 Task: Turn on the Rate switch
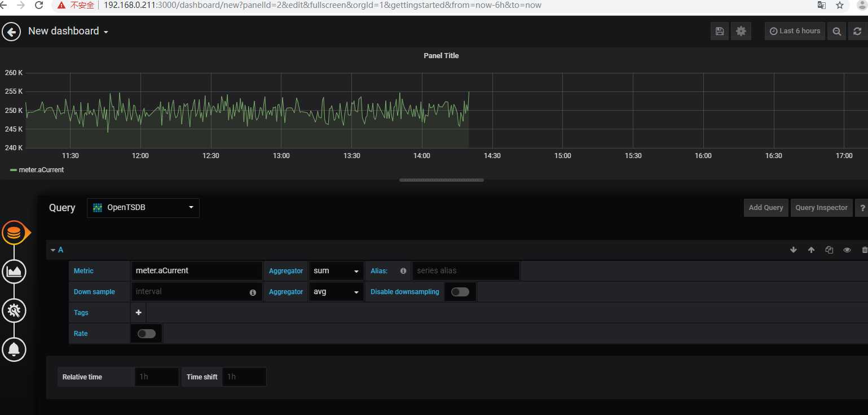[x=147, y=334]
